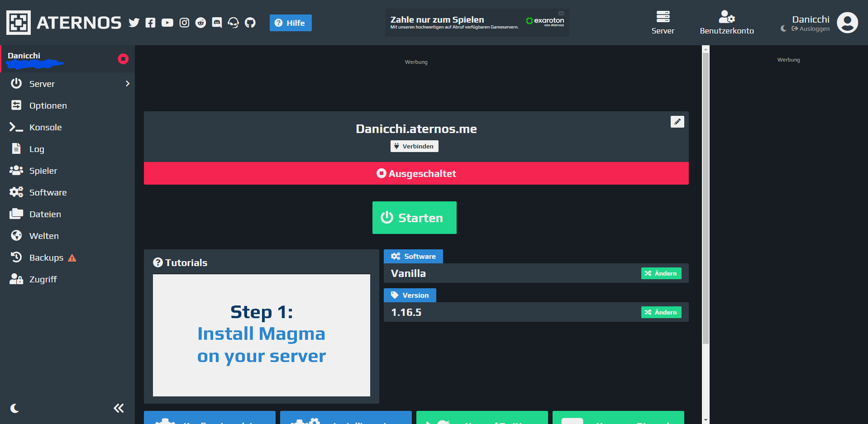Open the Aternos Reddit community
This screenshot has width=868, height=424.
coord(200,23)
